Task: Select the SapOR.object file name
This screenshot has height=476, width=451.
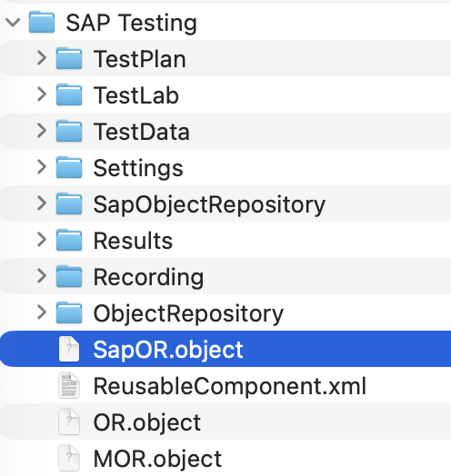Action: coord(168,351)
